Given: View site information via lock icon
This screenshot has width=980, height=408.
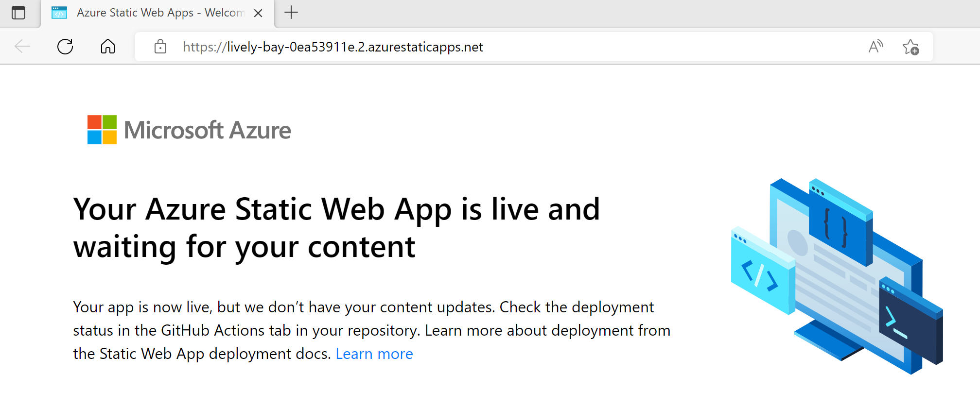Looking at the screenshot, I should click(x=160, y=47).
